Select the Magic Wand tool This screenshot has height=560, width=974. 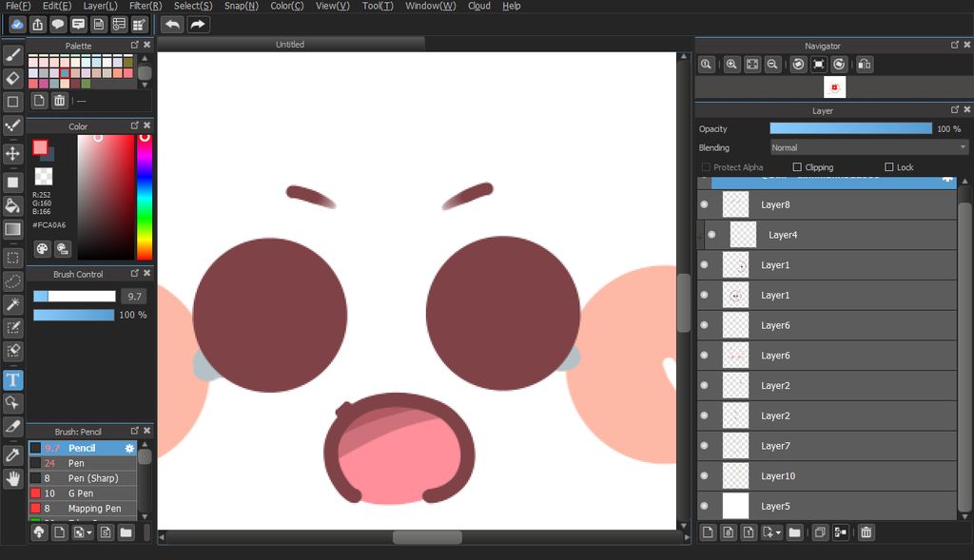13,304
